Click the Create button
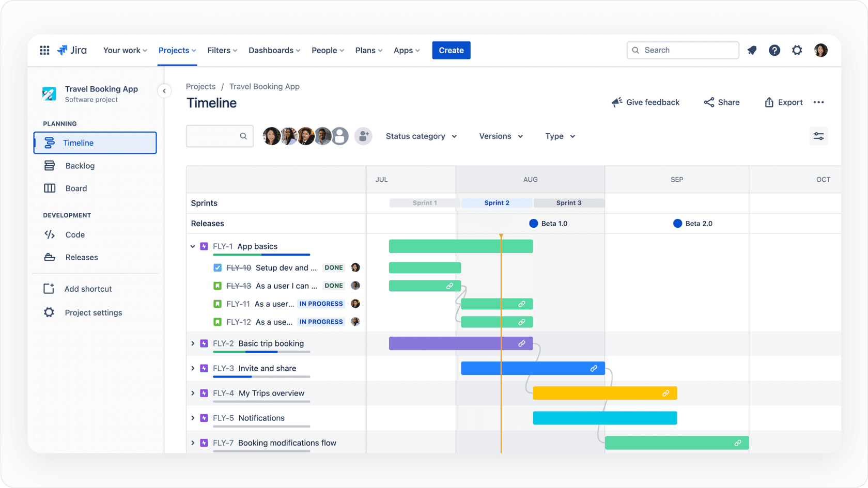Viewport: 868px width, 488px height. click(451, 50)
